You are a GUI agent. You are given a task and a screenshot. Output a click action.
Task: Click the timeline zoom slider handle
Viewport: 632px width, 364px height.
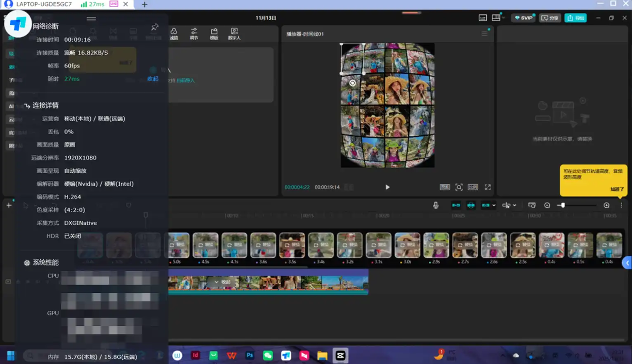pos(562,205)
